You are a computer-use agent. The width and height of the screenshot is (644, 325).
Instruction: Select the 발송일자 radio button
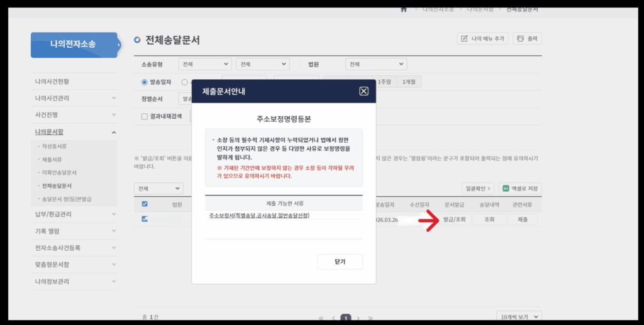pos(144,82)
